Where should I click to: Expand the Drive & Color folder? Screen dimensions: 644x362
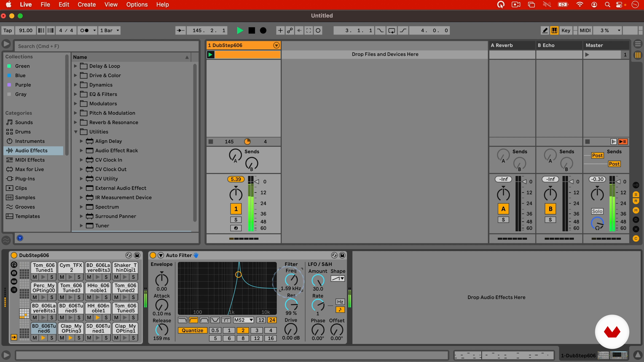75,75
